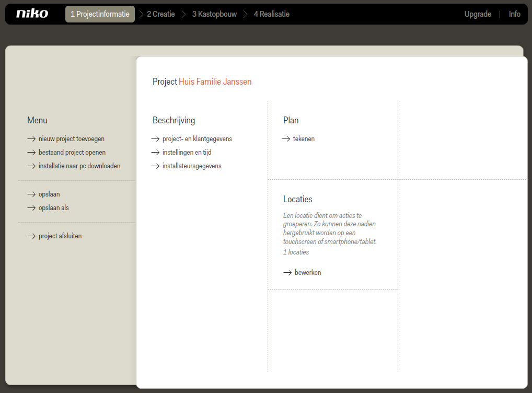Open the Info menu item
This screenshot has width=532, height=393.
pyautogui.click(x=514, y=14)
